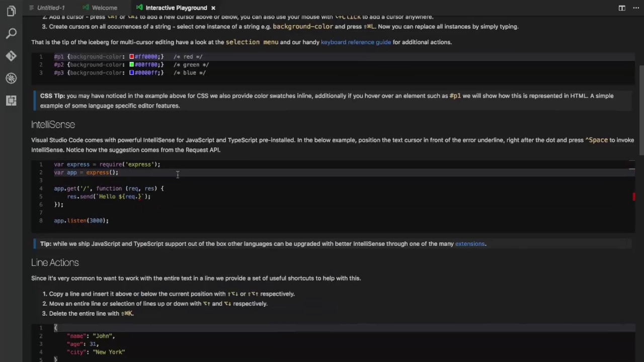Screen dimensions: 644x362
Task: Click the red error marker in overview ruler
Action: tap(633, 197)
